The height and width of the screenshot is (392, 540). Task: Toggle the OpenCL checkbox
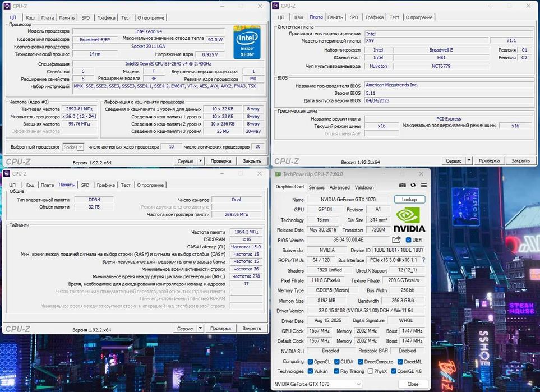(x=310, y=362)
